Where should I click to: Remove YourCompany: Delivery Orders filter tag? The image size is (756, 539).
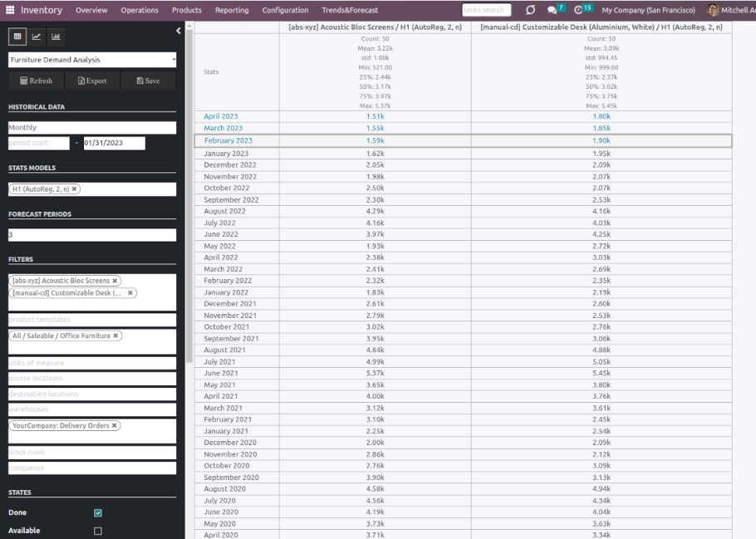point(115,425)
